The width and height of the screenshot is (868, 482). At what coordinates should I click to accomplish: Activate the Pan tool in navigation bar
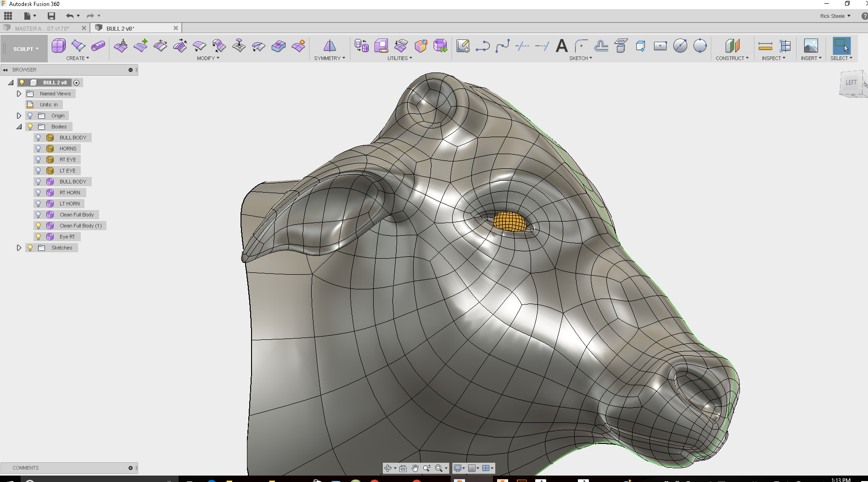tap(414, 468)
